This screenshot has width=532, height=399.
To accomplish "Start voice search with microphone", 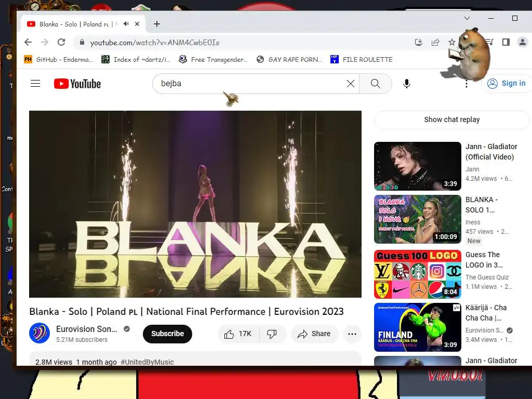I will tap(406, 84).
